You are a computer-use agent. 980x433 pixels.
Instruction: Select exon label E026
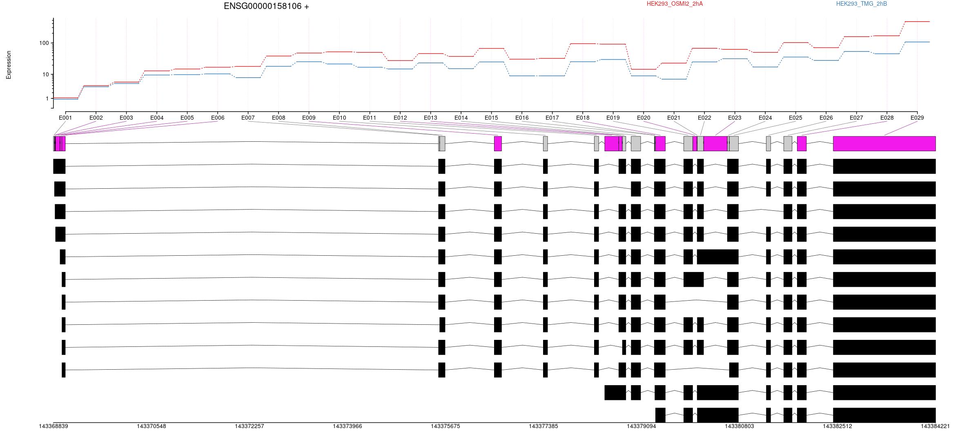(826, 118)
